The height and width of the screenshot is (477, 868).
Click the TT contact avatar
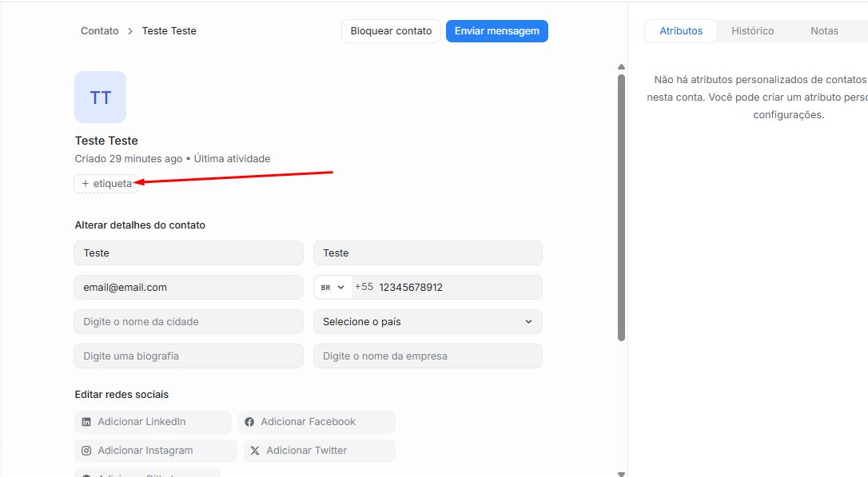click(x=100, y=97)
